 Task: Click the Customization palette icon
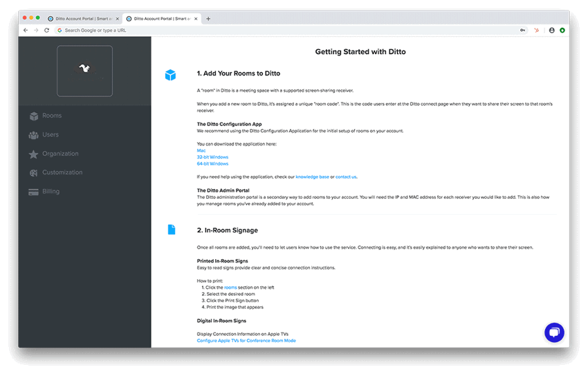33,173
